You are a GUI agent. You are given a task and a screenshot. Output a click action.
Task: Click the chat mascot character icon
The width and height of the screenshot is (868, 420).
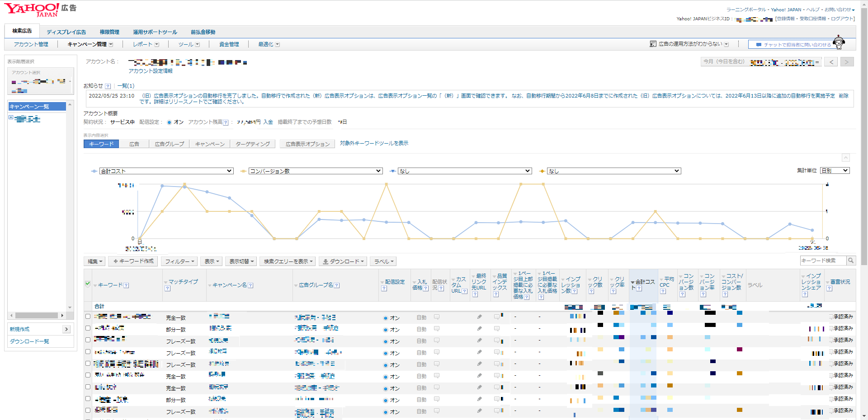click(x=839, y=42)
